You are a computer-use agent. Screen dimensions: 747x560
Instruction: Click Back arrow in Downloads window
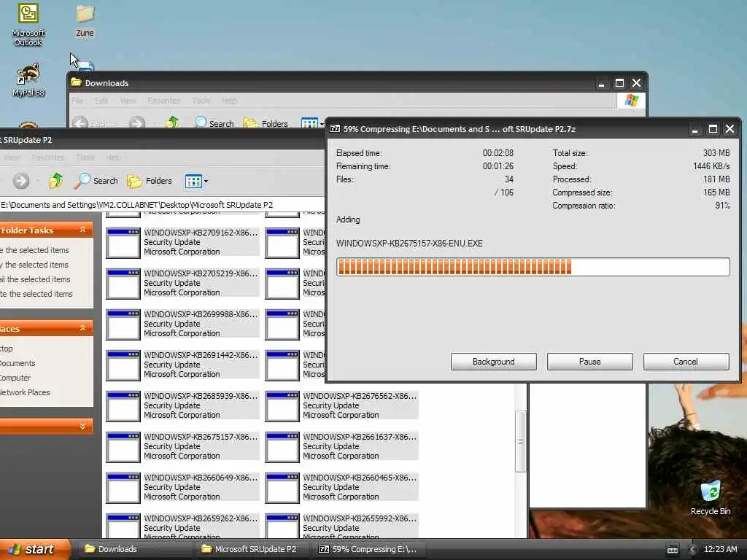click(x=80, y=122)
